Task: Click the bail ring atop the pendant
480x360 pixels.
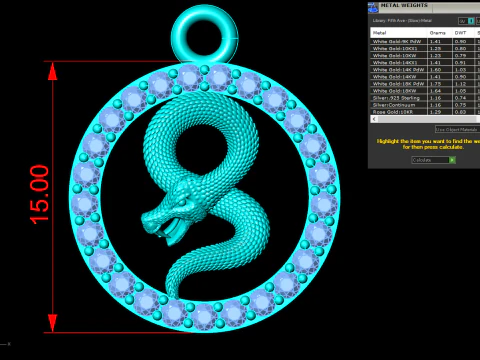Action: point(204,35)
